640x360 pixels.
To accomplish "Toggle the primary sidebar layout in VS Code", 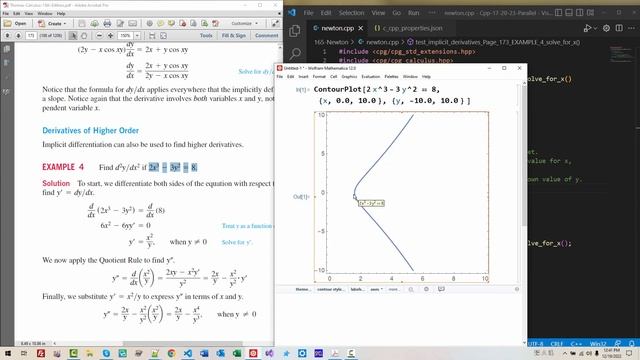I will click(558, 13).
